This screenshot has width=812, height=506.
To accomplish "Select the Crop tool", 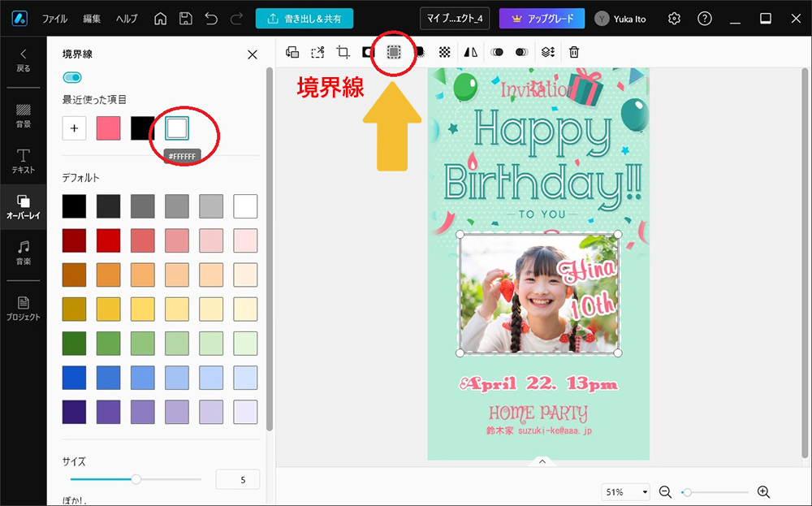I will pyautogui.click(x=343, y=52).
